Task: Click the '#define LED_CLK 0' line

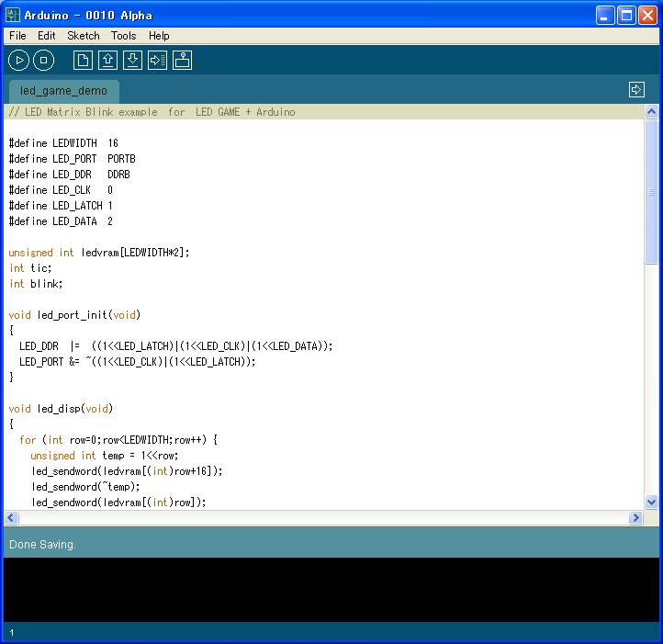Action: click(61, 190)
